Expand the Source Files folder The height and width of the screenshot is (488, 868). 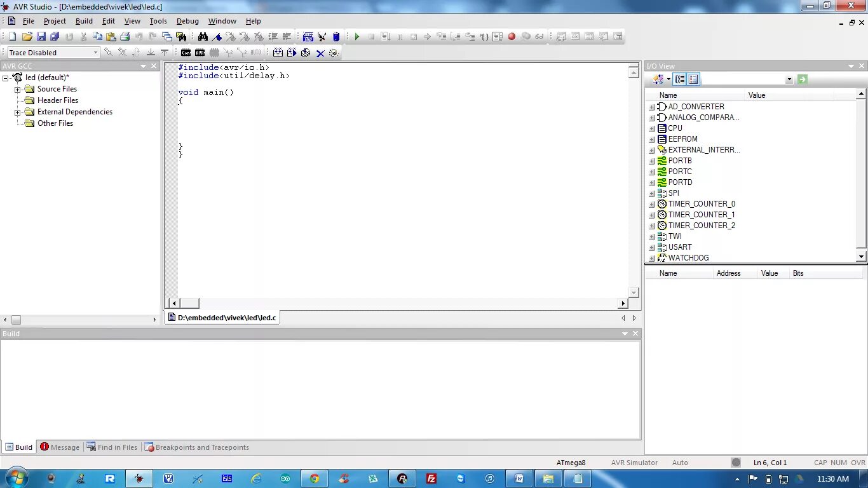18,90
